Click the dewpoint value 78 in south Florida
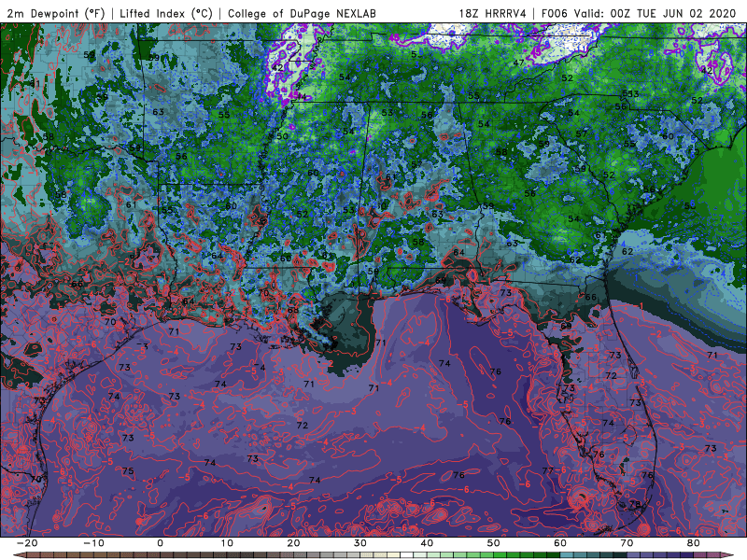The image size is (747, 560). 635,504
